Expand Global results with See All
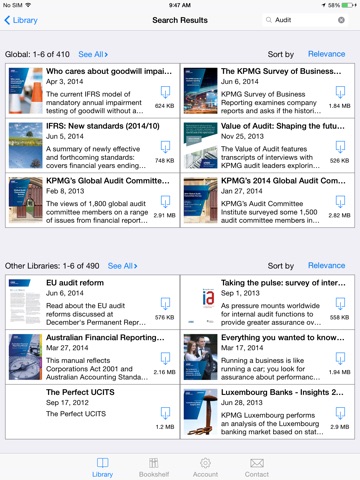Screen dimensions: 360x480 tap(93, 54)
